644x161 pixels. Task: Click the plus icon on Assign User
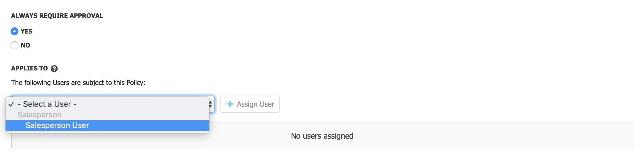(x=230, y=104)
